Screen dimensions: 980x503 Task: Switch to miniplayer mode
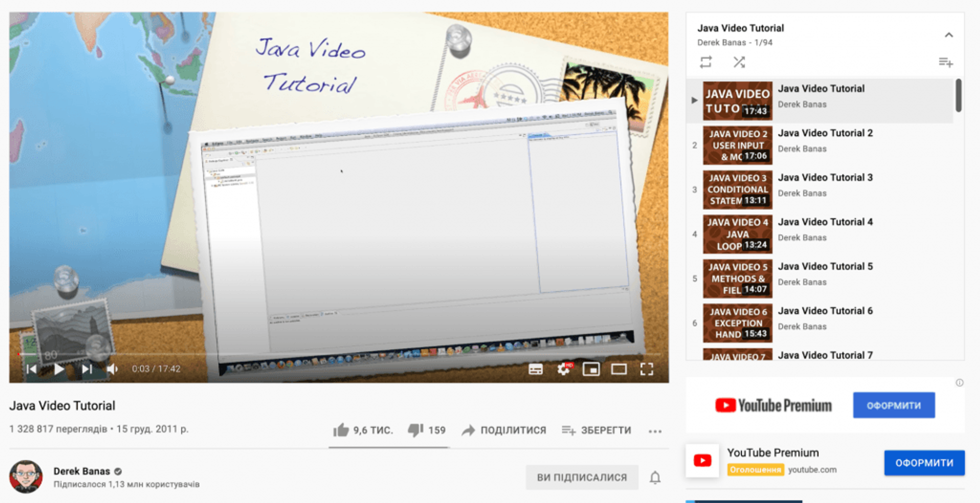click(x=591, y=369)
